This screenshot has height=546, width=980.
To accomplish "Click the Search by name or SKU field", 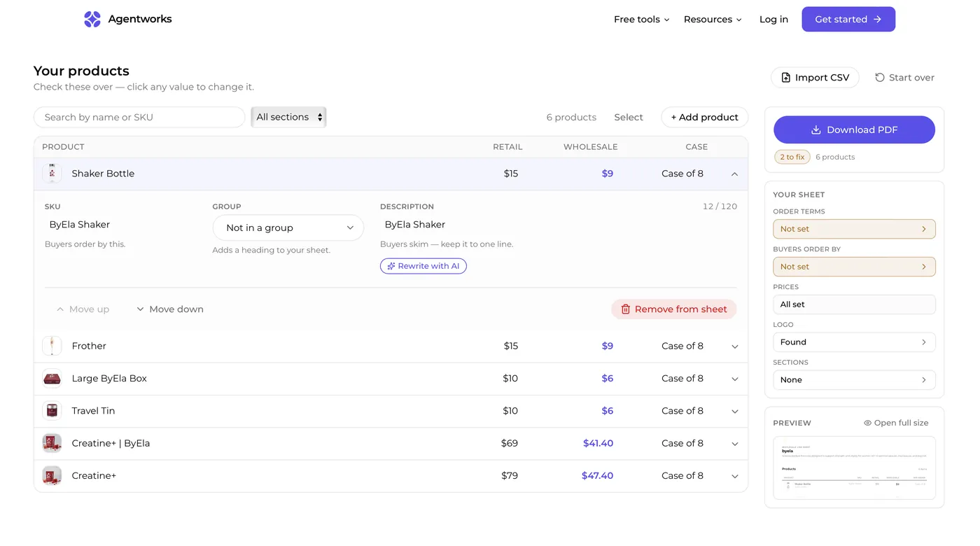I will [x=139, y=117].
